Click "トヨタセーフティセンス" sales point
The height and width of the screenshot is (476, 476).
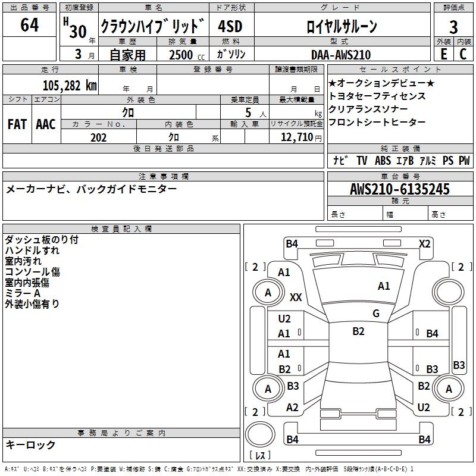coord(377,96)
